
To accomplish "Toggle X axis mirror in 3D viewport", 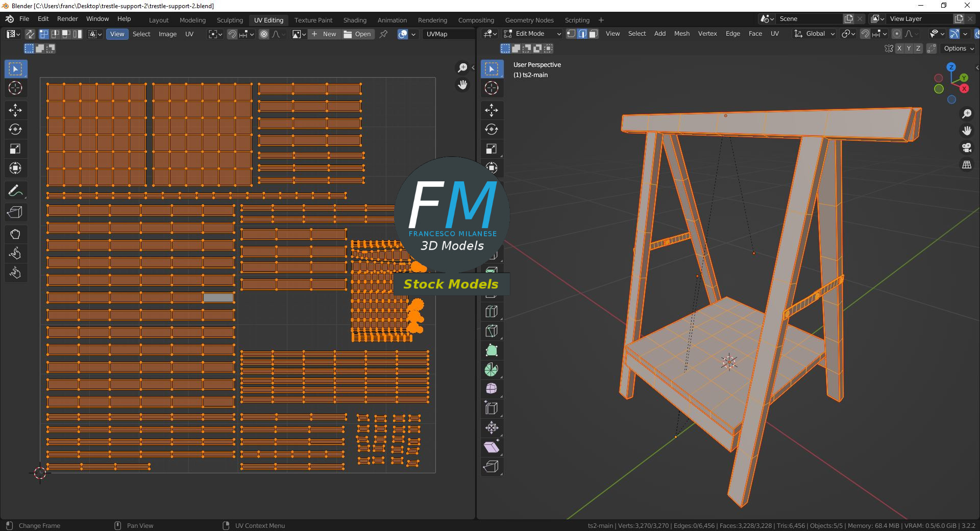I will (x=899, y=49).
